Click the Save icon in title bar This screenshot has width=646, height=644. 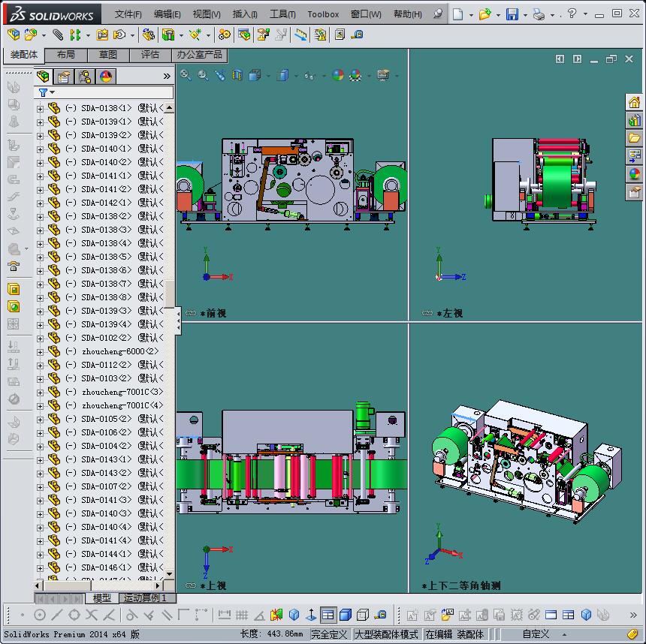click(512, 14)
